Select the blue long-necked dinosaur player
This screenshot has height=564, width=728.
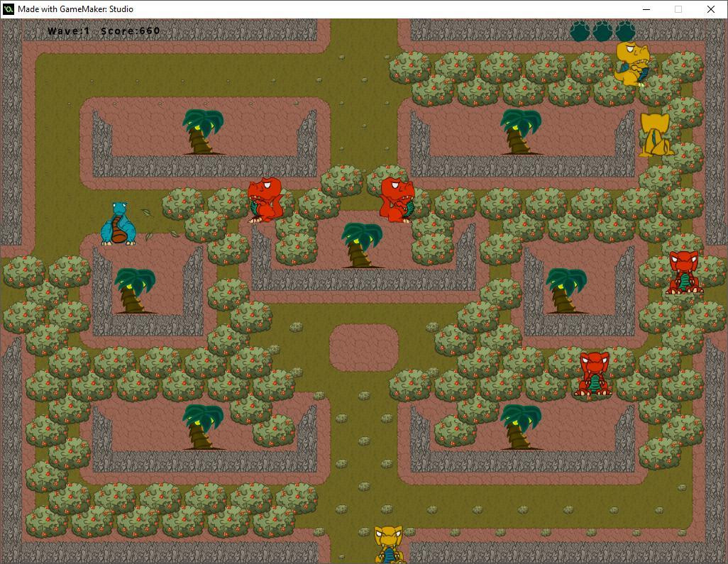tap(118, 223)
